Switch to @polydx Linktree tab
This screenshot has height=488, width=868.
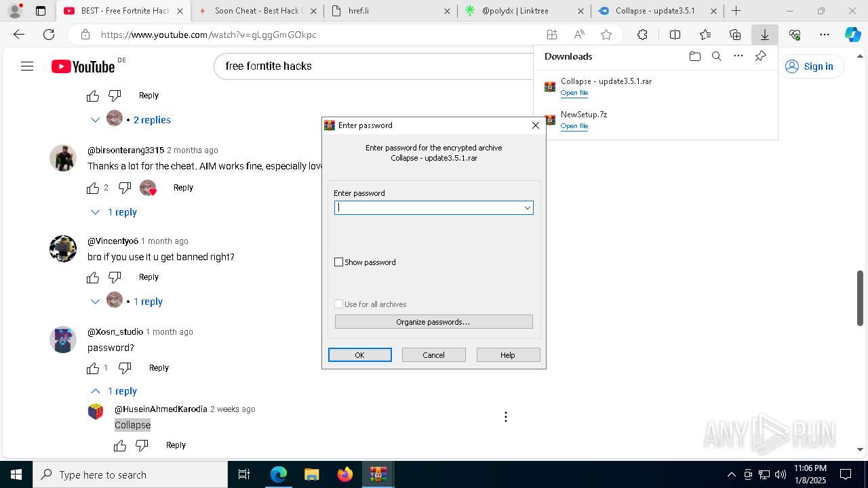click(524, 11)
